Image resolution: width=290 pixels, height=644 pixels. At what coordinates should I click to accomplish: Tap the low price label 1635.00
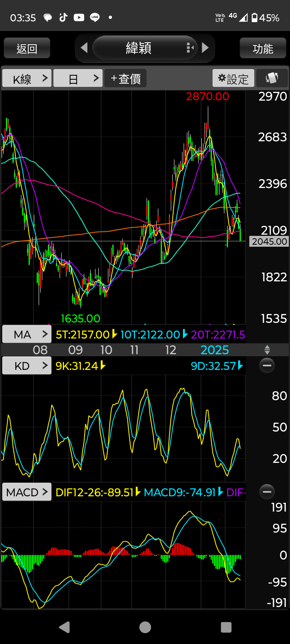pyautogui.click(x=80, y=319)
